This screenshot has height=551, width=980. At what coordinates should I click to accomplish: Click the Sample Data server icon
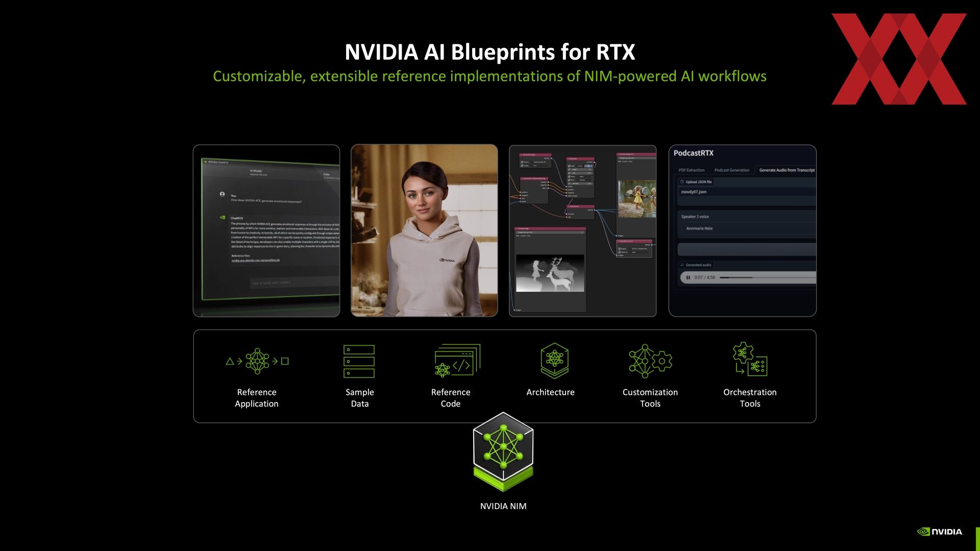(359, 361)
